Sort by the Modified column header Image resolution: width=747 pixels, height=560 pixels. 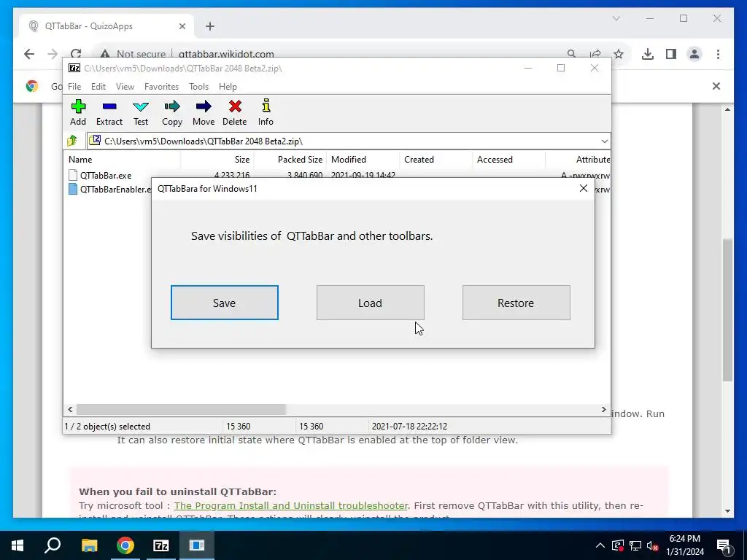363,160
